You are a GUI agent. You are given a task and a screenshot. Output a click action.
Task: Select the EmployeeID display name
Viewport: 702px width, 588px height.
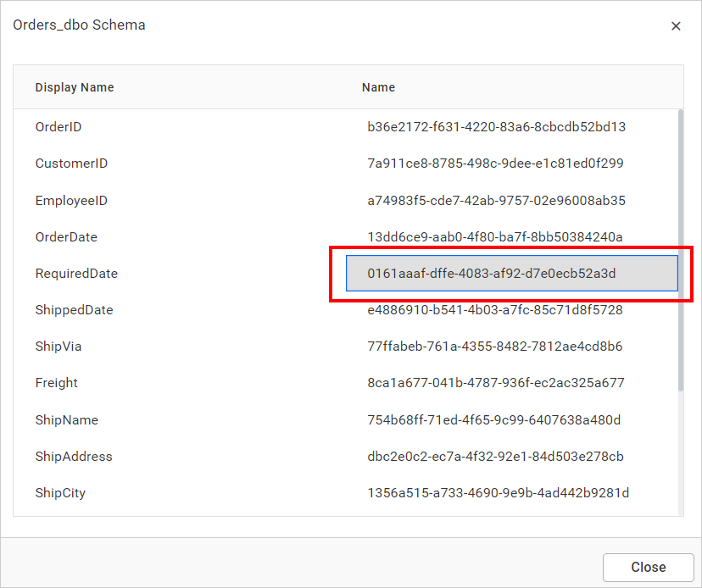[x=71, y=201]
